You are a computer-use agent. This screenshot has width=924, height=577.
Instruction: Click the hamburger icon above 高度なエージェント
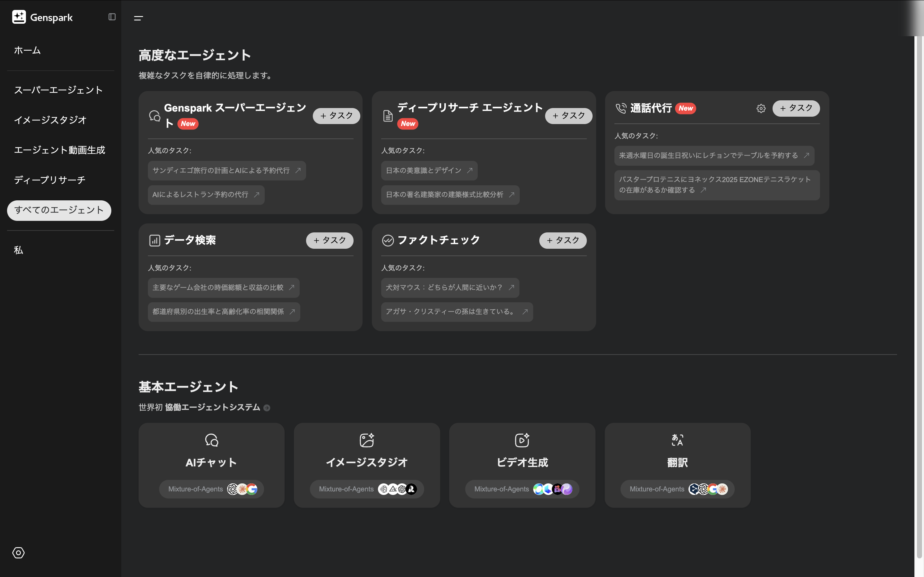point(139,18)
